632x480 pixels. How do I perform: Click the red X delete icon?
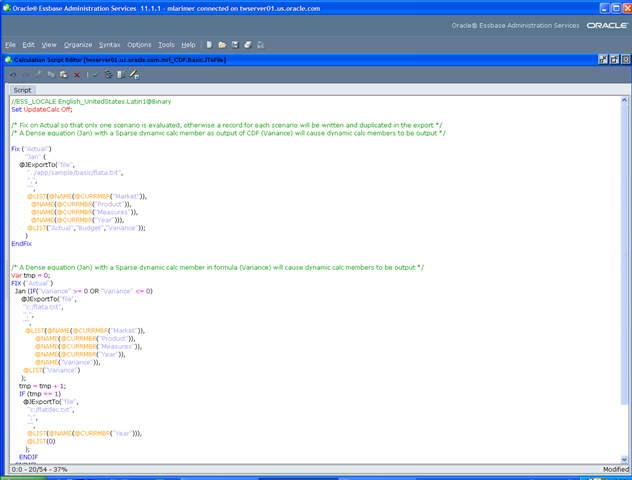pyautogui.click(x=77, y=75)
